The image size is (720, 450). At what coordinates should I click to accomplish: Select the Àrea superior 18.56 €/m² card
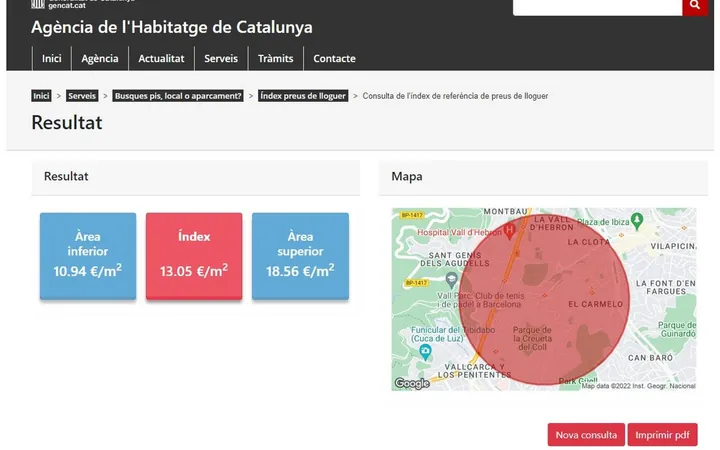click(x=300, y=256)
